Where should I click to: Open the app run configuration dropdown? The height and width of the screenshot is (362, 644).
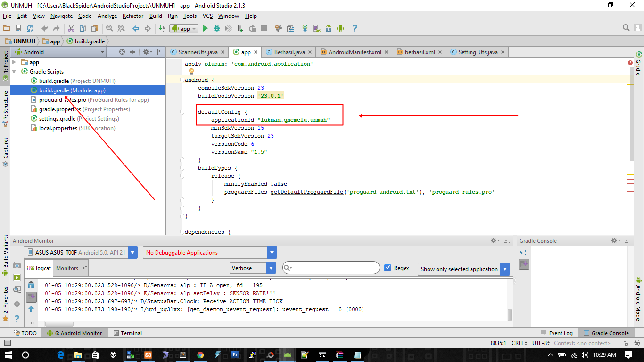(183, 28)
